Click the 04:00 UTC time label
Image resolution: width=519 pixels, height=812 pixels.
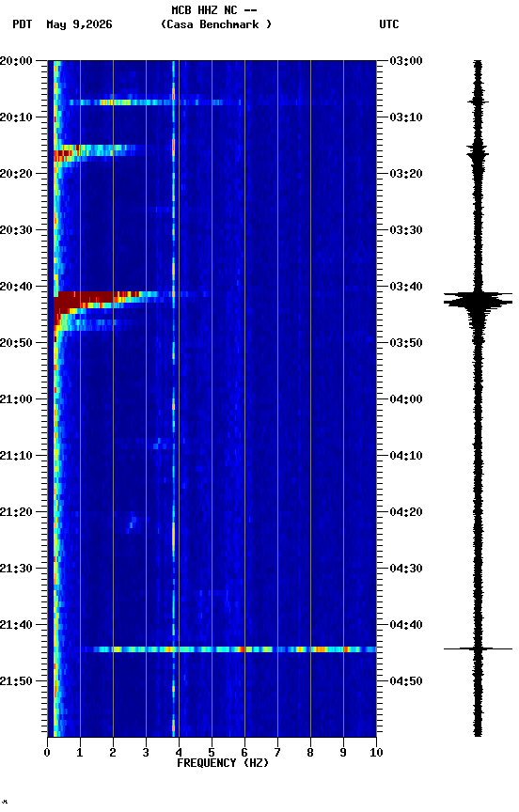coord(406,399)
